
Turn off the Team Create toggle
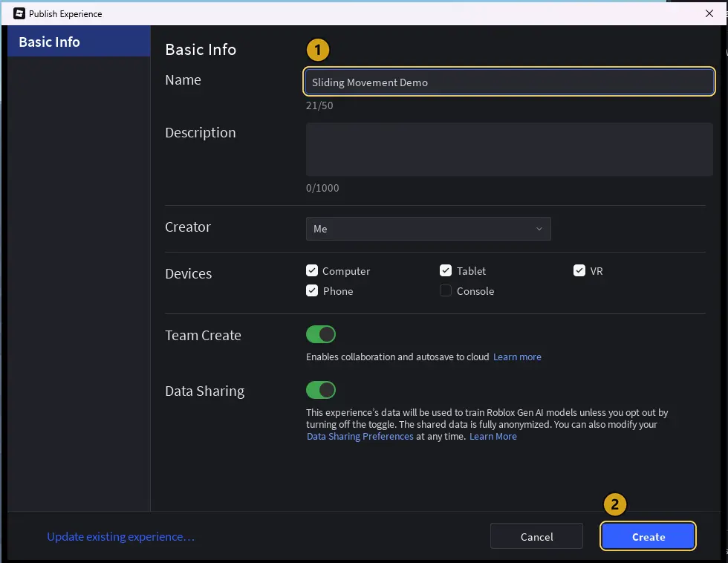click(x=321, y=334)
